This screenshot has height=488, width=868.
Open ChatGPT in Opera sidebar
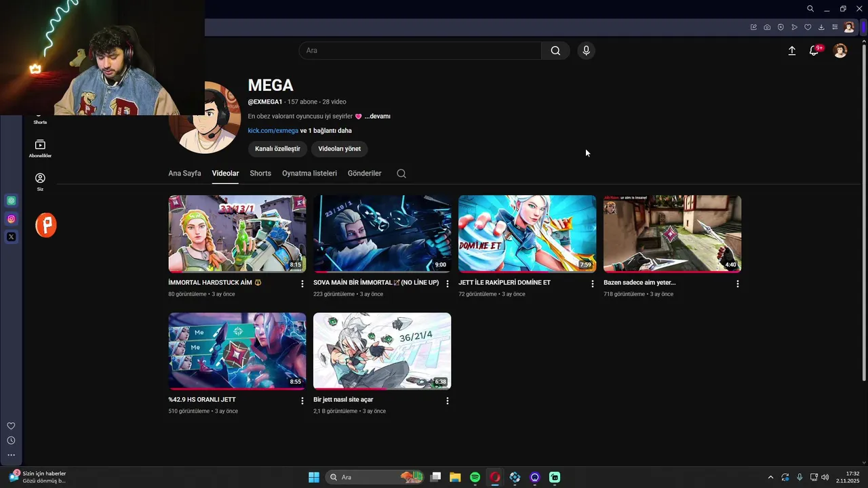coord(12,201)
